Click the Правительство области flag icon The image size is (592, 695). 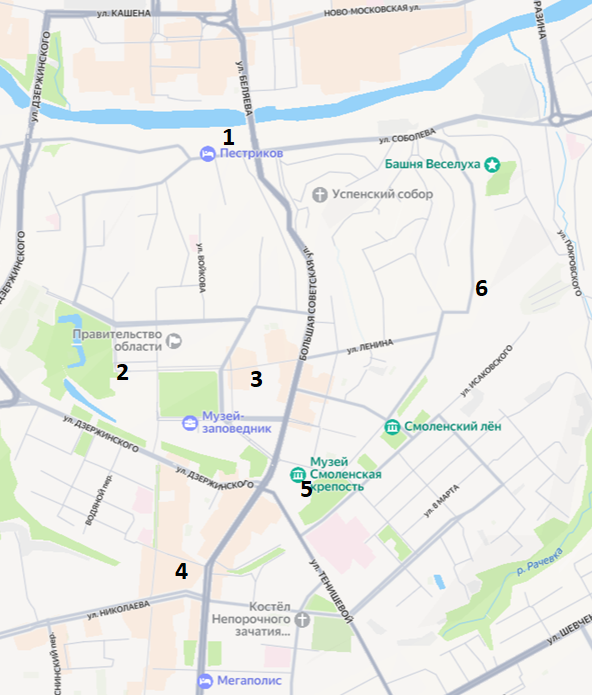click(x=174, y=341)
